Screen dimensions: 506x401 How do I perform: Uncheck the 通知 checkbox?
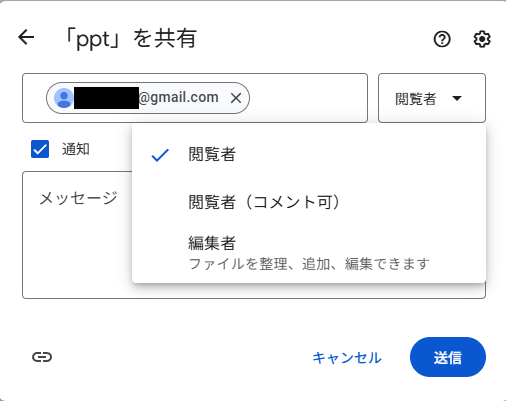click(40, 149)
